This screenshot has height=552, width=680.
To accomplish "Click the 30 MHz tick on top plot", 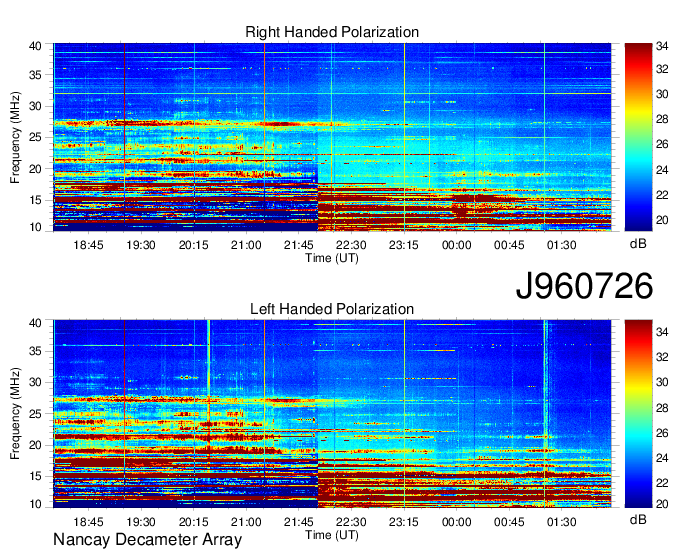I will pyautogui.click(x=35, y=107).
